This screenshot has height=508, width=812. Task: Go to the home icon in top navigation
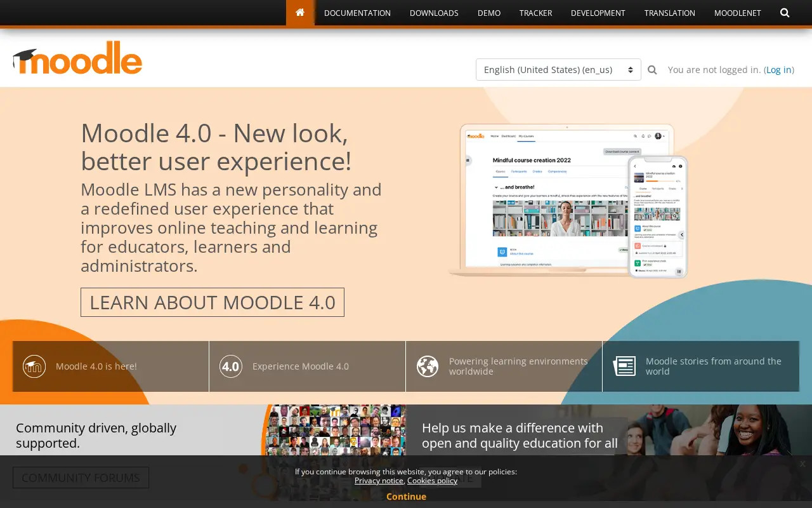(x=300, y=13)
